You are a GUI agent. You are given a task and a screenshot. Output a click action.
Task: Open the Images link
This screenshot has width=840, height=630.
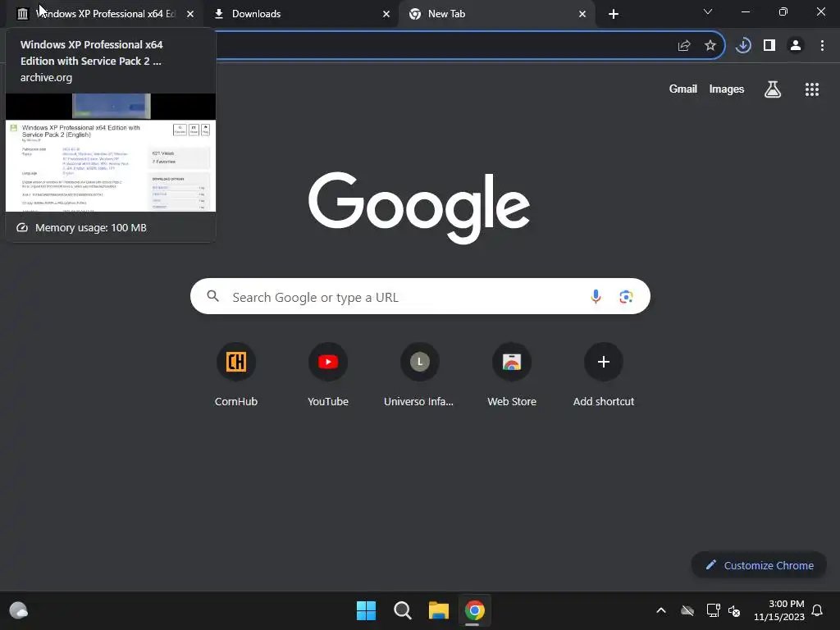727,89
